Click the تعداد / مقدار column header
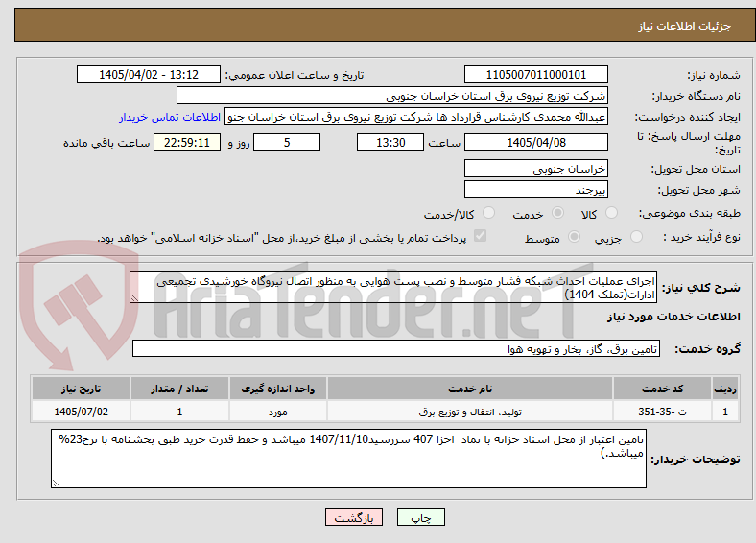This screenshot has height=543, width=756. click(x=179, y=389)
